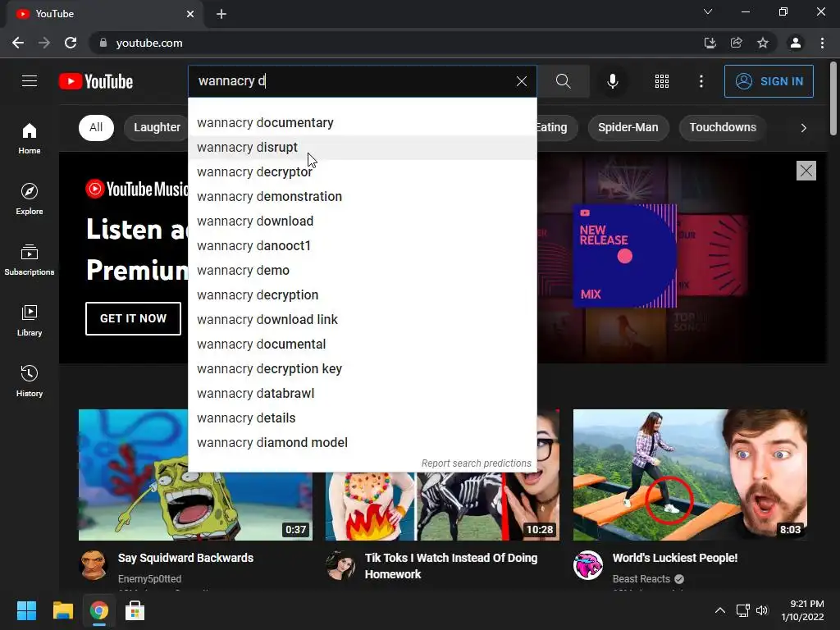
Task: Open File Explorer from taskbar
Action: pyautogui.click(x=62, y=610)
